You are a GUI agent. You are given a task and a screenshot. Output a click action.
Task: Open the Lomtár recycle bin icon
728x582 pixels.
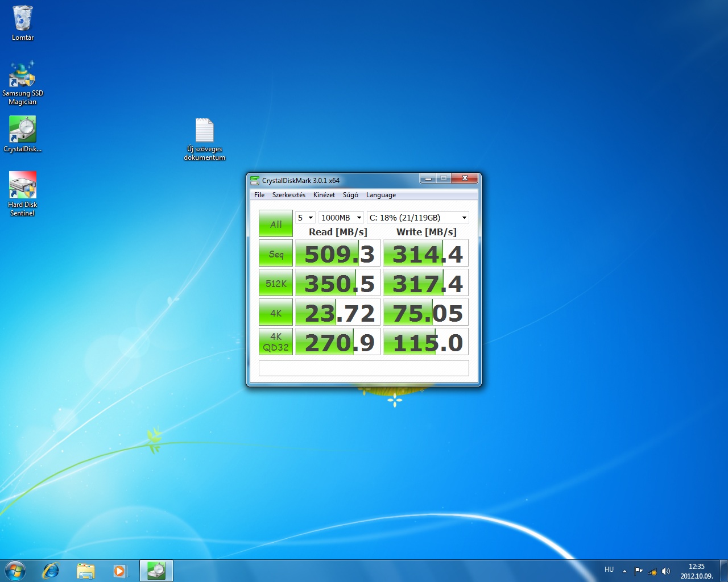pyautogui.click(x=23, y=23)
